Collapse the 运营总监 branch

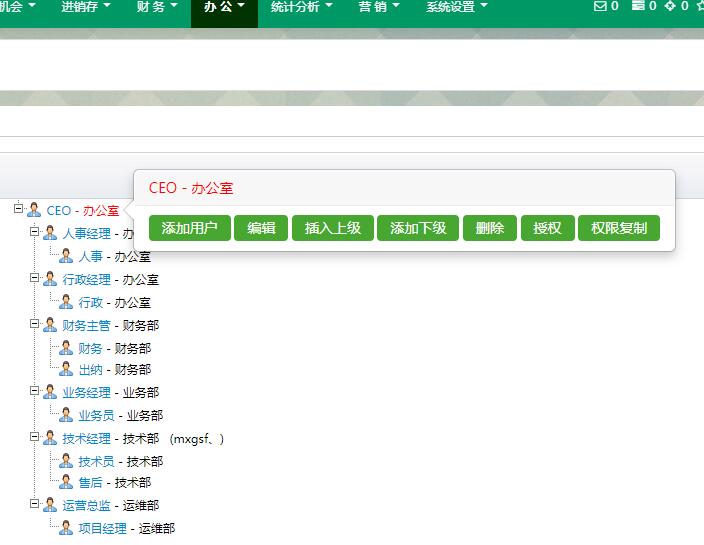(x=34, y=504)
